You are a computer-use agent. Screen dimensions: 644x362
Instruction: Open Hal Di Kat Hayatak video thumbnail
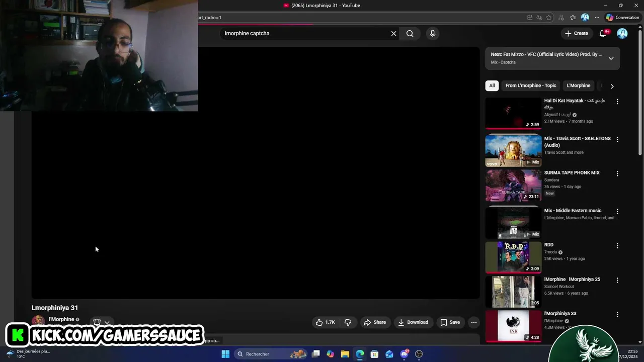click(x=513, y=113)
